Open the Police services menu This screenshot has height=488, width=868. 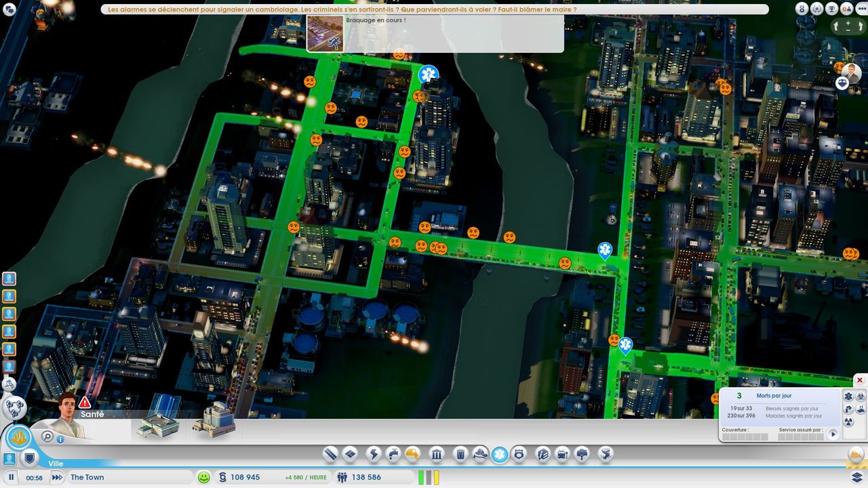pyautogui.click(x=519, y=454)
